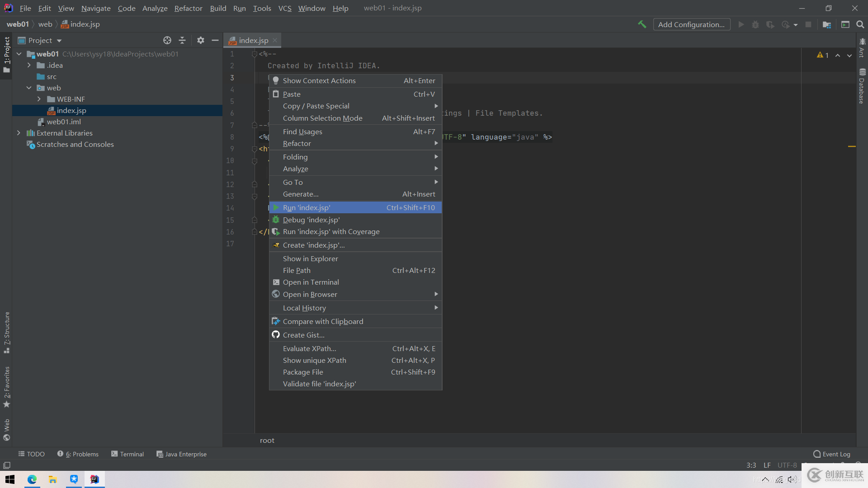Select the Generate option with Alt+Insert
The width and height of the screenshot is (868, 488).
tap(301, 194)
